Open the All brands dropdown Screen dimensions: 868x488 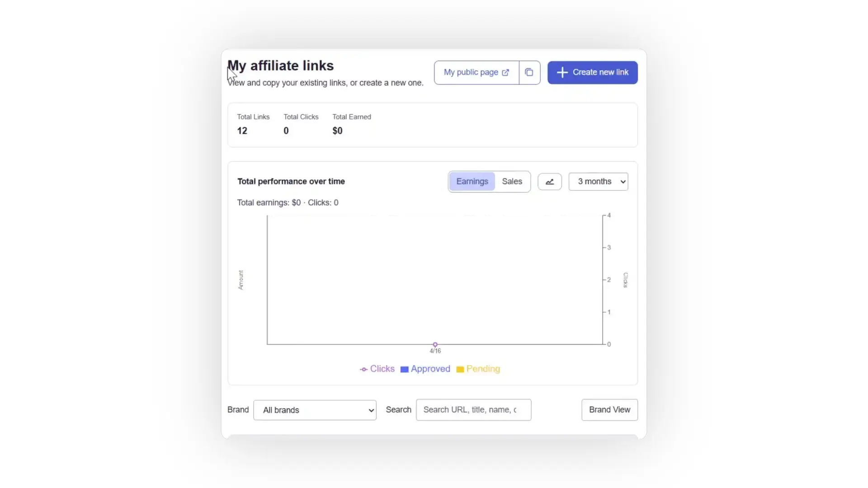tap(315, 410)
